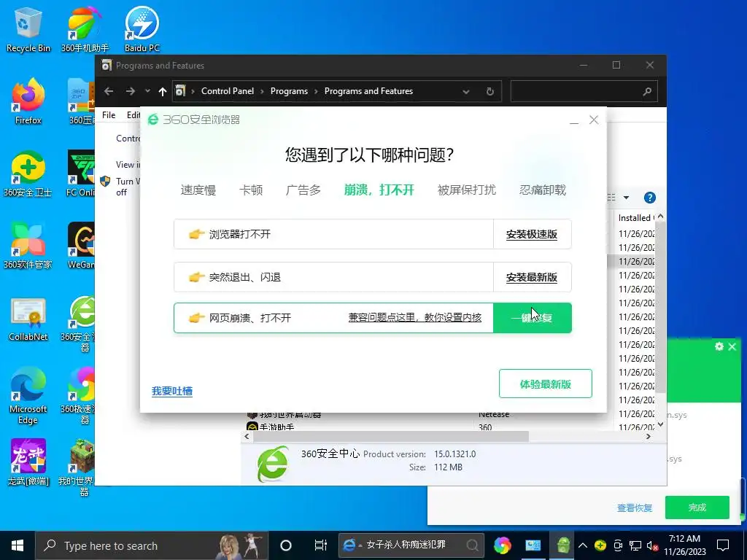Expand the address bar history dropdown
747x560 pixels.
466,91
